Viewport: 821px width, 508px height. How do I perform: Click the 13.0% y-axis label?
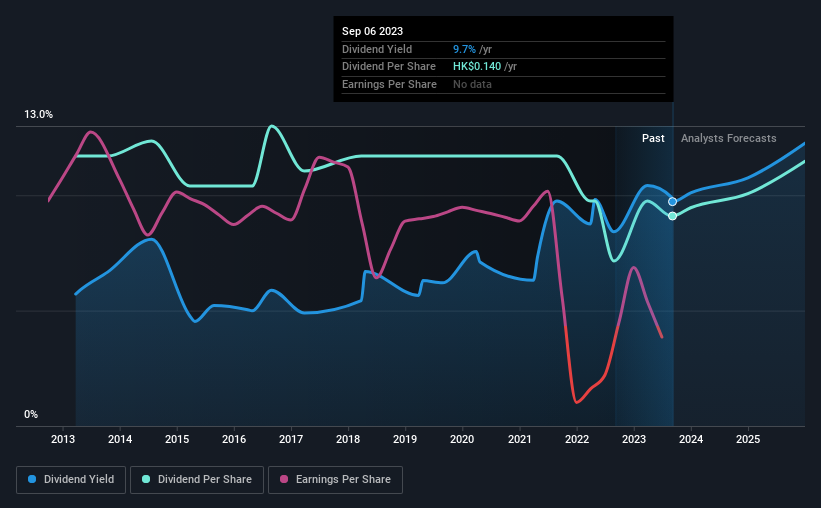point(39,115)
